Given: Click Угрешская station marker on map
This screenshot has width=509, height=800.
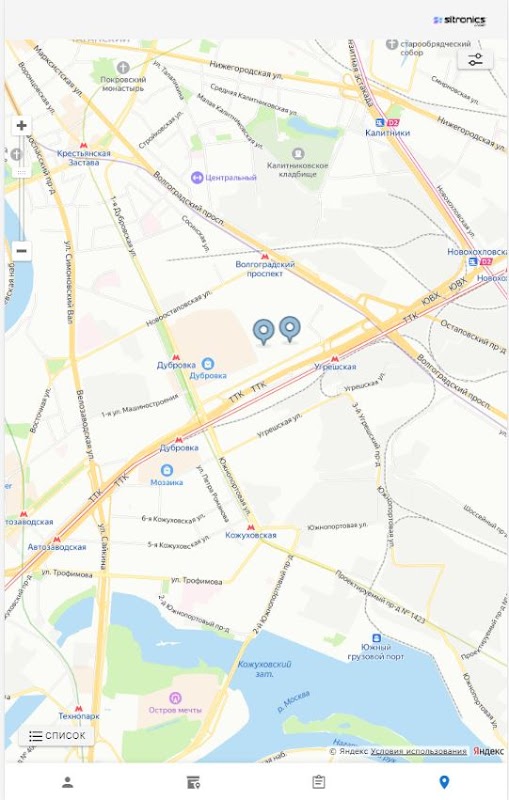Looking at the screenshot, I should pyautogui.click(x=335, y=359).
